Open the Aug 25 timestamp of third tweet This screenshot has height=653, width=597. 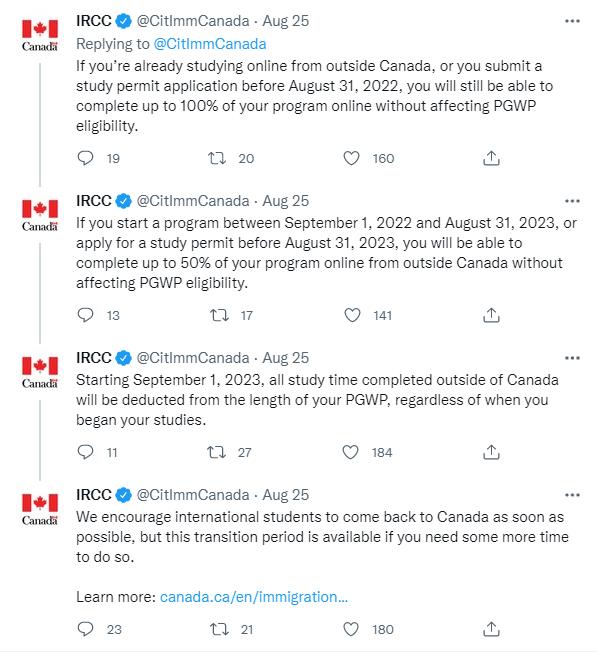click(x=286, y=358)
